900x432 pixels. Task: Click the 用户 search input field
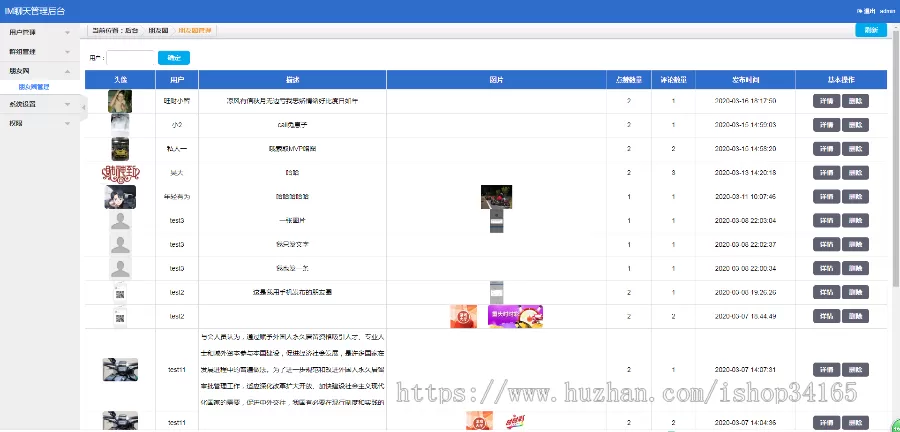(x=130, y=57)
